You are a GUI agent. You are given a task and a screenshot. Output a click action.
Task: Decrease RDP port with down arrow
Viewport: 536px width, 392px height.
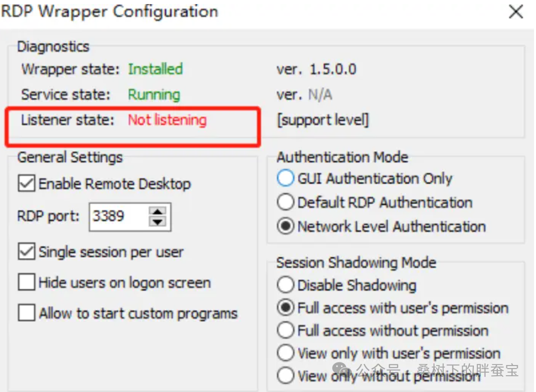click(x=159, y=221)
